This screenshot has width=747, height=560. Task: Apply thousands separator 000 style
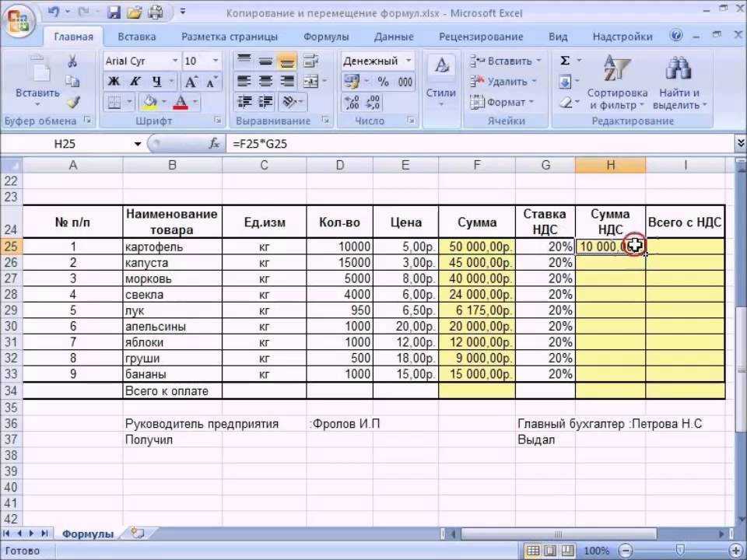405,82
